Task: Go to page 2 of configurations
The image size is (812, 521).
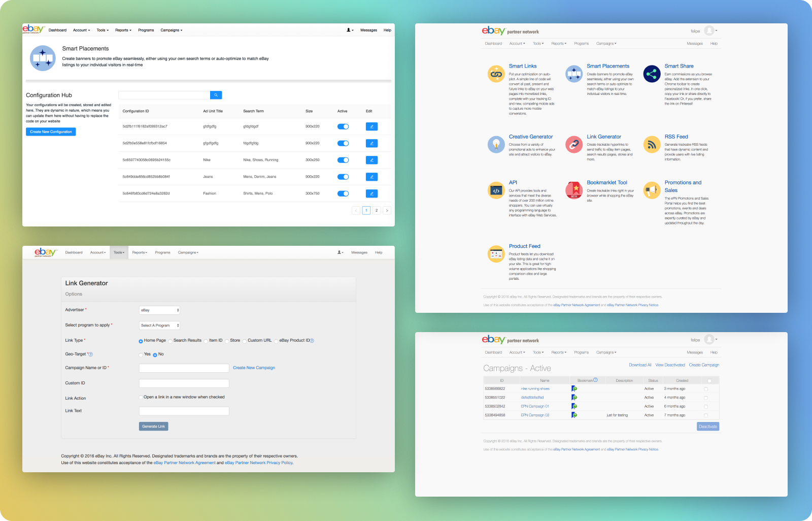Action: click(x=377, y=210)
